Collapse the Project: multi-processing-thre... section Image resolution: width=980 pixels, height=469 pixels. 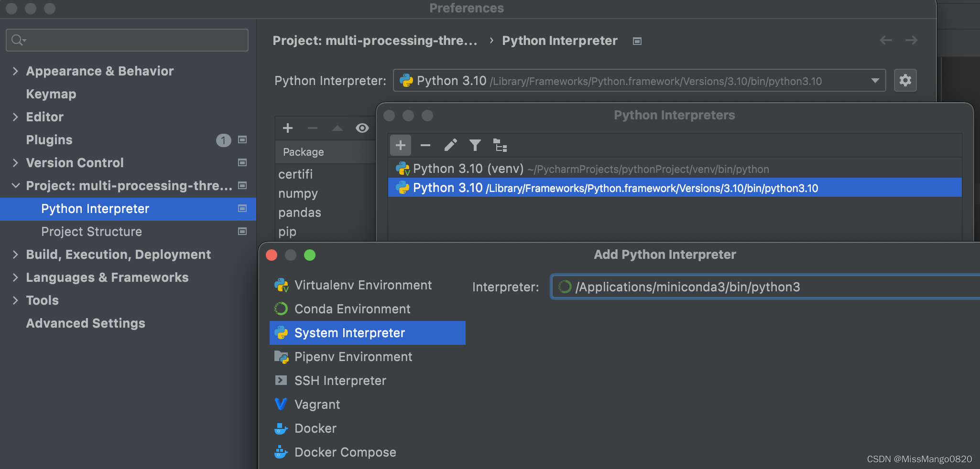pyautogui.click(x=15, y=186)
